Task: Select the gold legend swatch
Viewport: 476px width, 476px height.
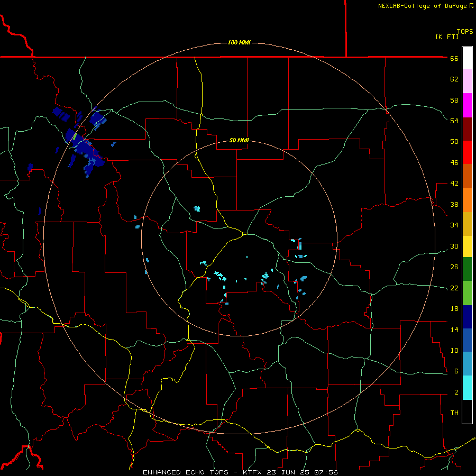Action: 467,224
